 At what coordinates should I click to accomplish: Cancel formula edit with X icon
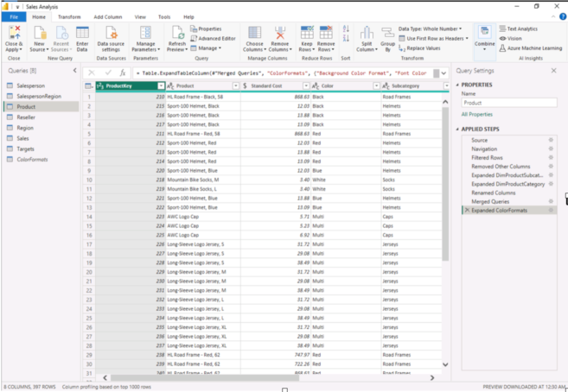[x=92, y=73]
